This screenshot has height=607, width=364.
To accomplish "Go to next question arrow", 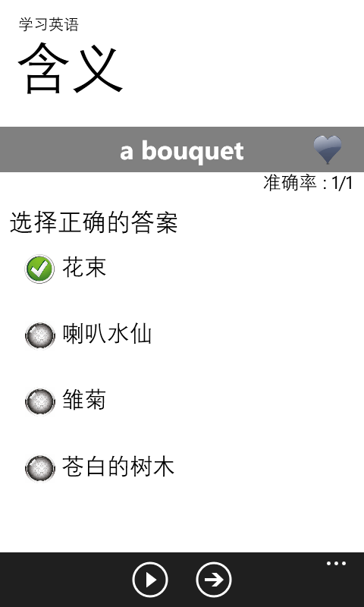I will click(x=214, y=580).
